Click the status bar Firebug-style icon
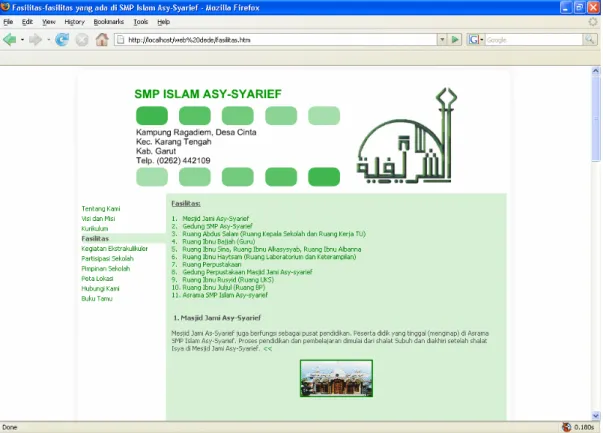Viewport: 603px width, 433px height. pos(566,427)
